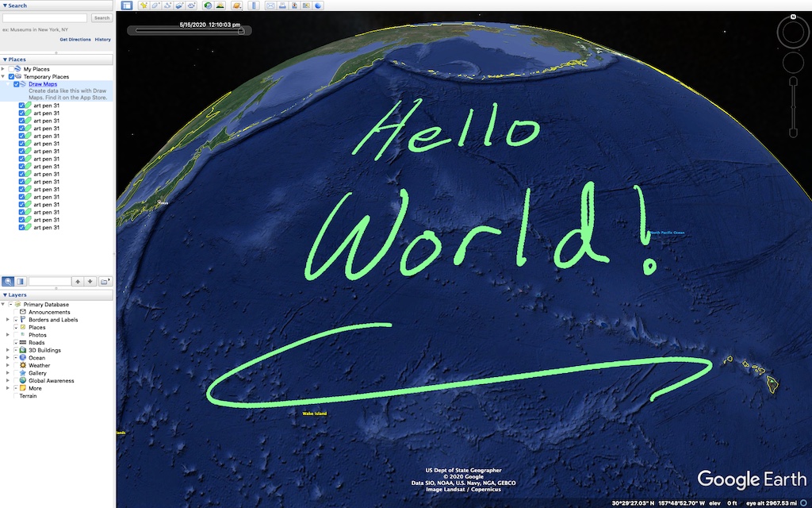Toggle the 3D Buildings checkbox

[16, 350]
